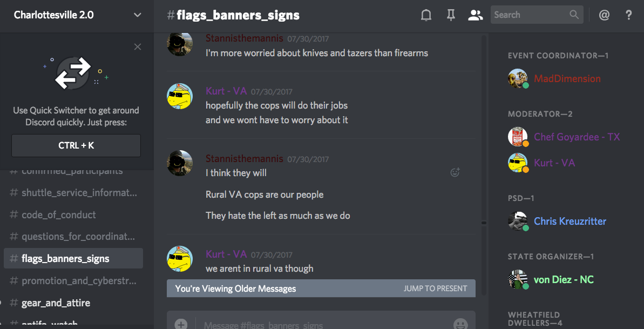Select shuttle_service_information channel
Screen dimensions: 644x329
(x=73, y=192)
